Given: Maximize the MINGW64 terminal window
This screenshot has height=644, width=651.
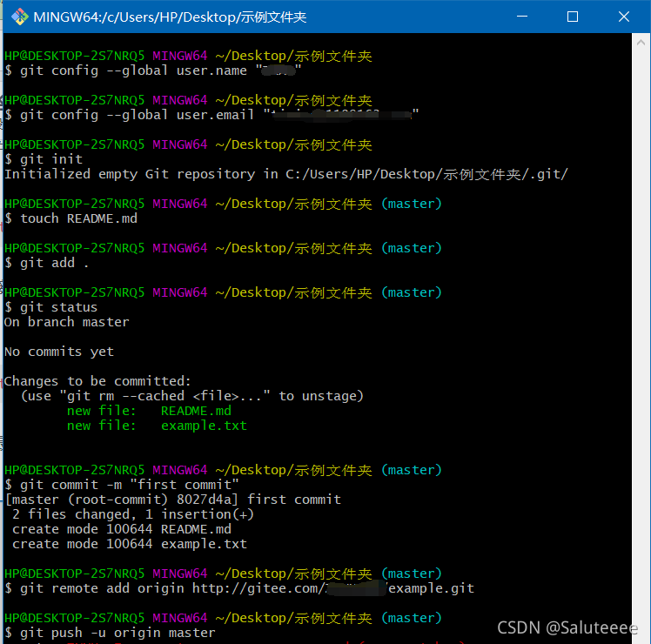Looking at the screenshot, I should pyautogui.click(x=573, y=17).
